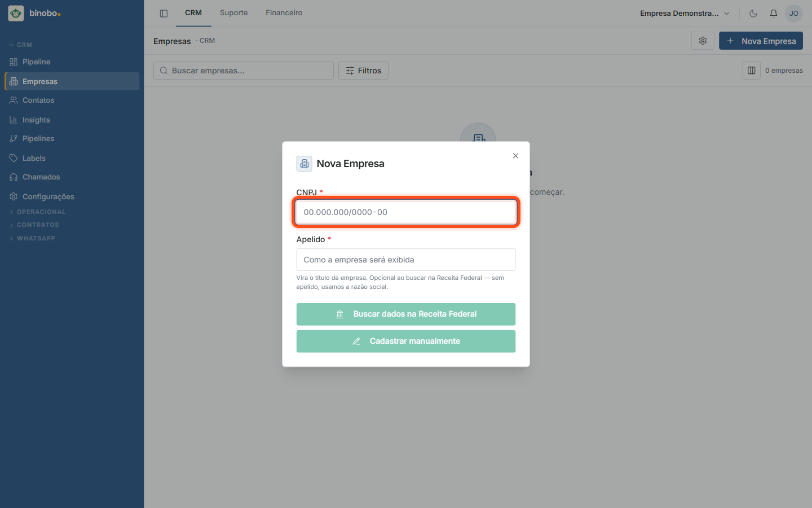
Task: Click Buscar dados na Receita Federal
Action: click(406, 314)
